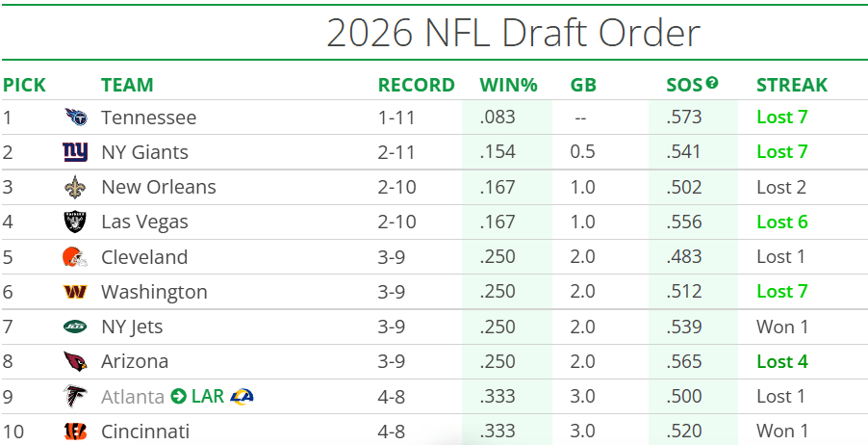Image resolution: width=868 pixels, height=445 pixels.
Task: Click the Cleveland Browns helmet icon
Action: pyautogui.click(x=75, y=257)
